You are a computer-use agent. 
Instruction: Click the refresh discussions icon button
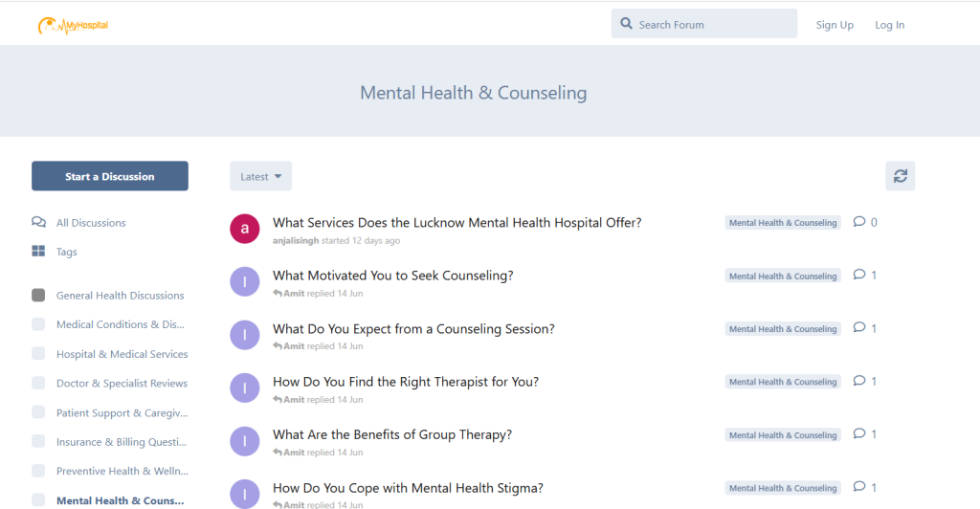tap(900, 176)
